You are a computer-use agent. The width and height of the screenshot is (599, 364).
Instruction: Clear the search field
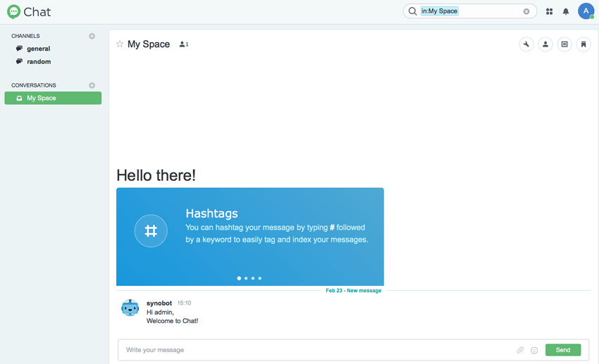(x=526, y=11)
